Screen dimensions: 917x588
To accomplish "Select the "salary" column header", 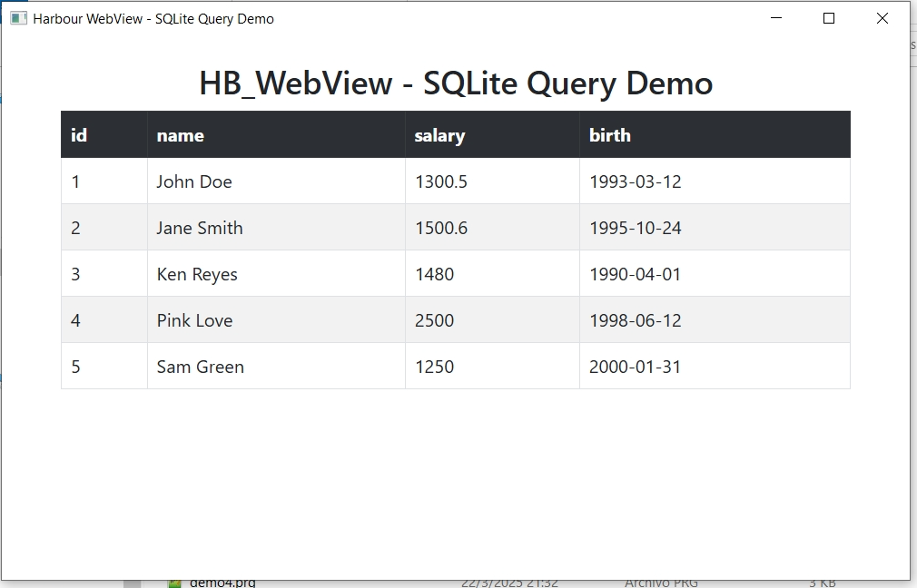I will coord(439,135).
